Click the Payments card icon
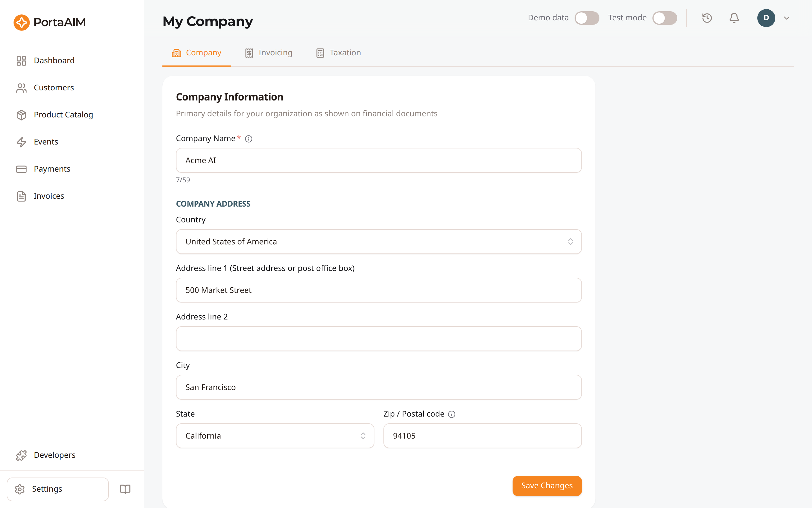This screenshot has width=812, height=508. (x=21, y=169)
